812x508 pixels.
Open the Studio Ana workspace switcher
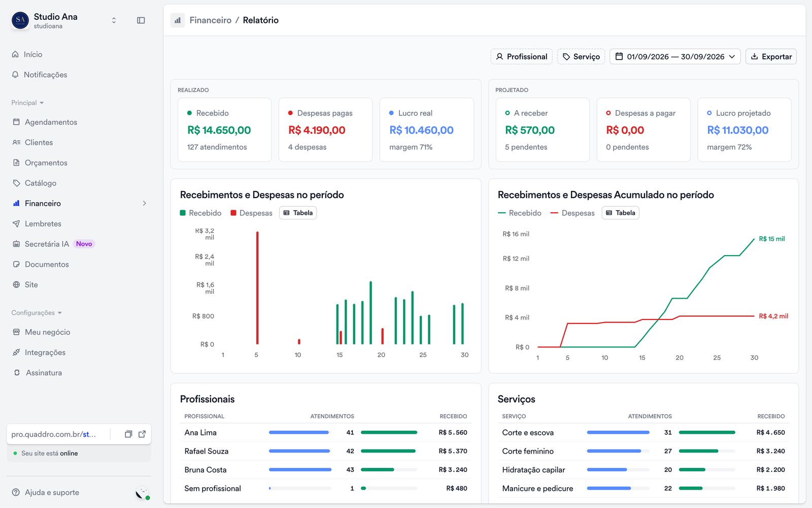[65, 20]
